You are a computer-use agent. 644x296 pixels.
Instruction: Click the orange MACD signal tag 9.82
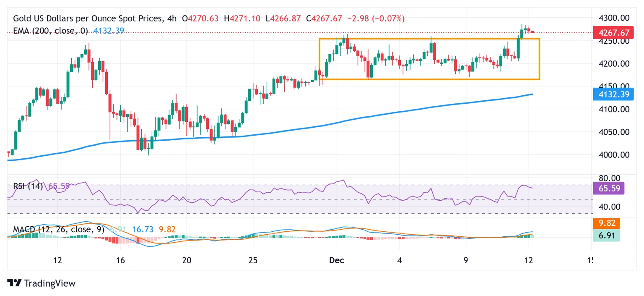606,223
